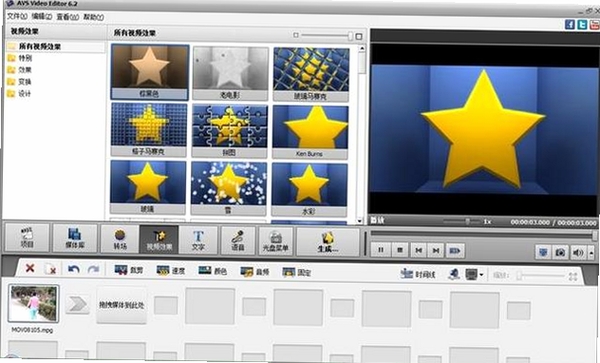
Task: Select the 水彩 watercolor effect thumbnail
Action: point(309,189)
